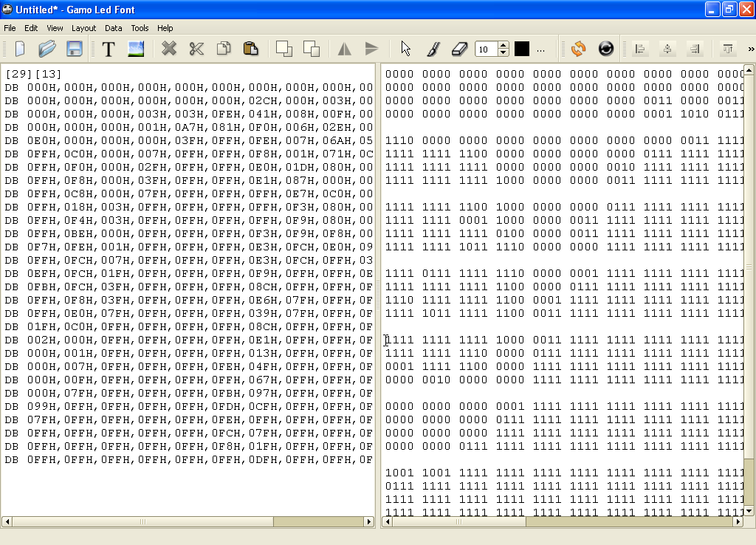Click left pane horizontal scrollbar right arrow
Viewport: 756px width, 545px height.
point(369,521)
